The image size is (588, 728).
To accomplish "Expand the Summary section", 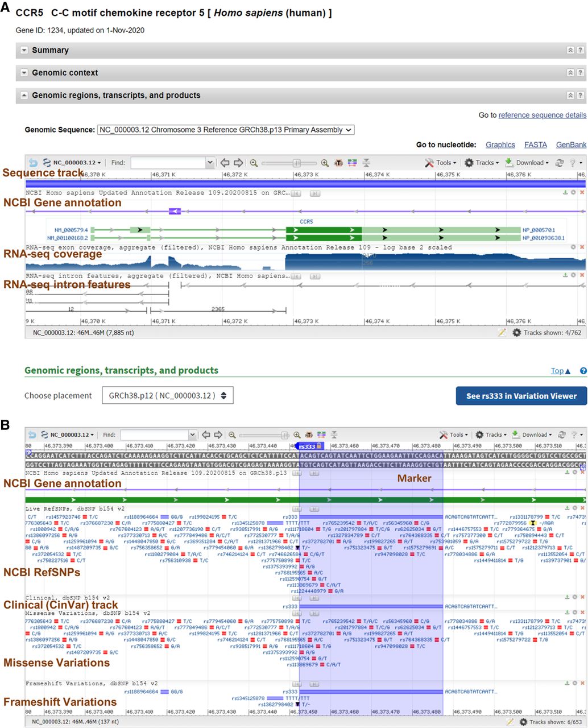I will pyautogui.click(x=24, y=50).
